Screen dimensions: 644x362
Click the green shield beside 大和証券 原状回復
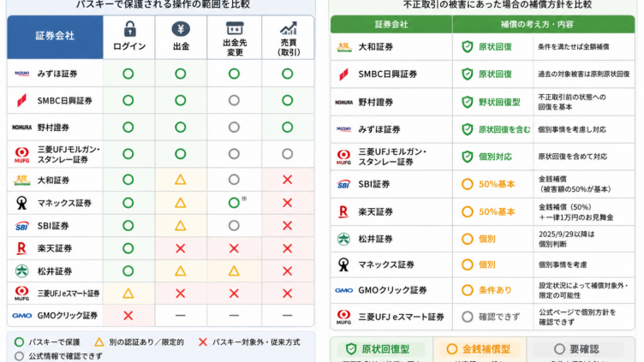467,47
